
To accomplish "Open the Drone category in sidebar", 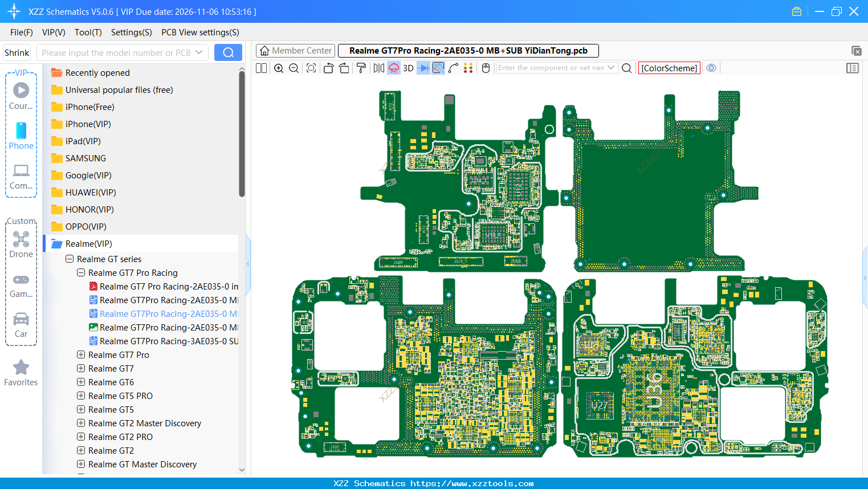I will tap(21, 244).
